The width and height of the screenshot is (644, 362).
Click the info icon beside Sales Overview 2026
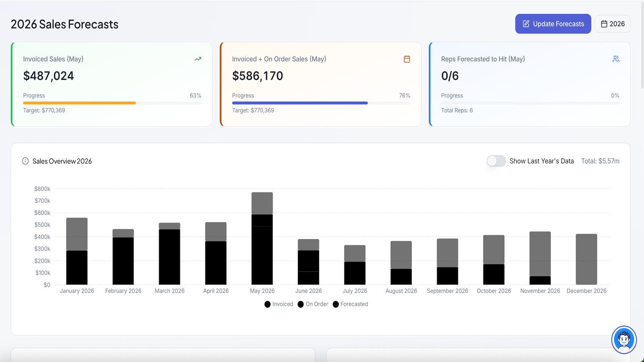(25, 161)
